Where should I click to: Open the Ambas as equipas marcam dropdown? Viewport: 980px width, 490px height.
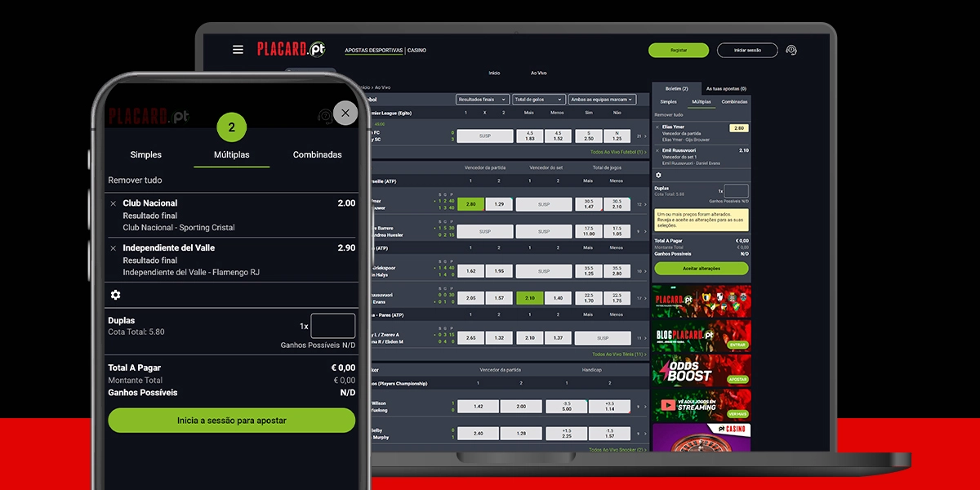(603, 100)
